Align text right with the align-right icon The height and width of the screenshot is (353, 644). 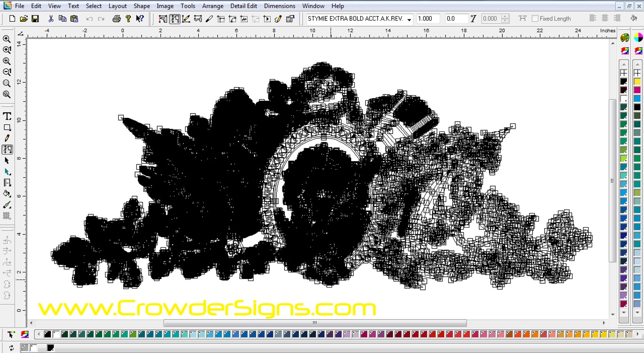(x=617, y=18)
